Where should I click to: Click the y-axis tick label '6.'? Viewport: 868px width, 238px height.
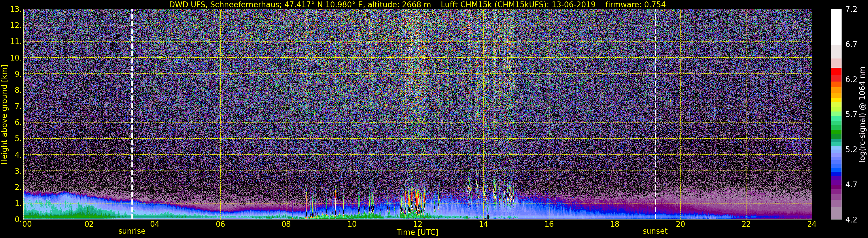(18, 122)
